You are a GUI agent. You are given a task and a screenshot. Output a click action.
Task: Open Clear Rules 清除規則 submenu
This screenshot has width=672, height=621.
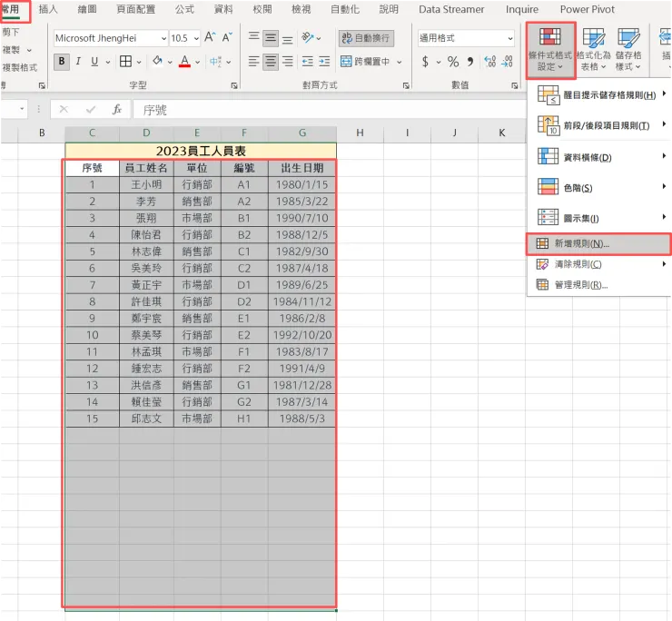point(600,264)
